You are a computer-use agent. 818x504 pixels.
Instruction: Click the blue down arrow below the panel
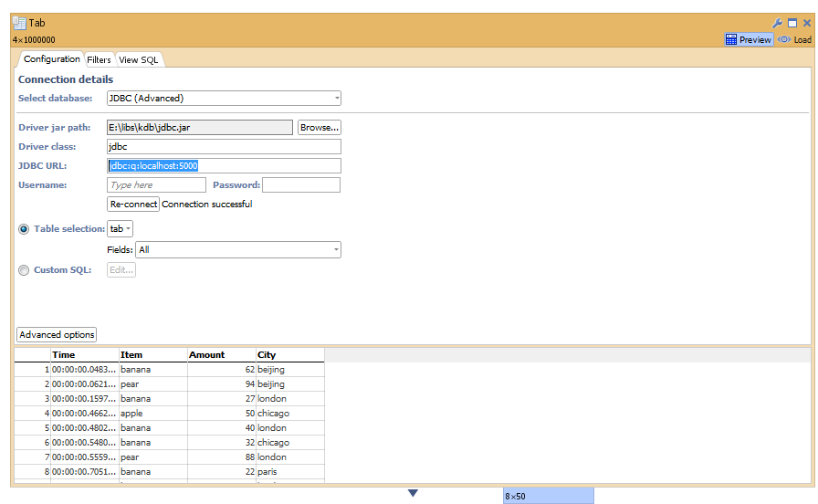(413, 493)
